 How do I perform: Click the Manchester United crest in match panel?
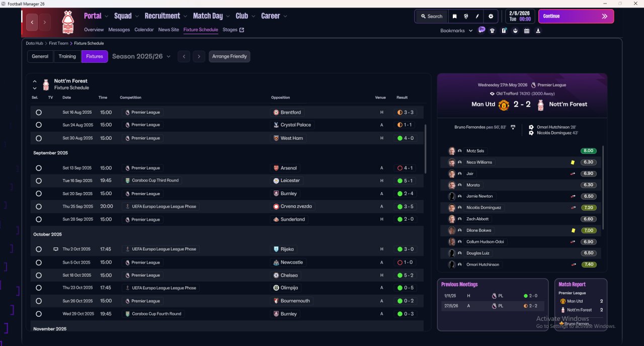[x=504, y=105]
